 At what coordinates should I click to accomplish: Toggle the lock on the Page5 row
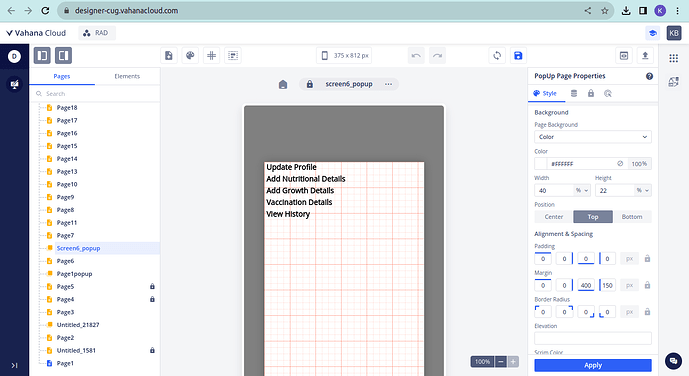point(152,286)
